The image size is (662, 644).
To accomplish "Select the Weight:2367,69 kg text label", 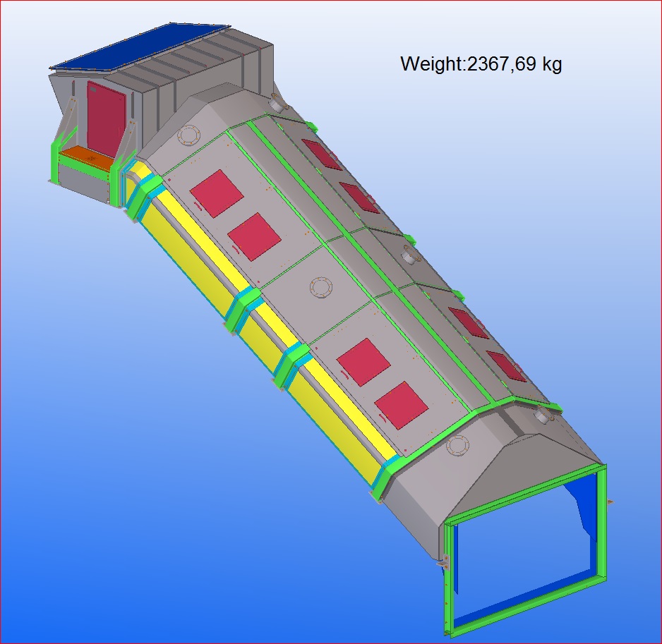I will [481, 63].
